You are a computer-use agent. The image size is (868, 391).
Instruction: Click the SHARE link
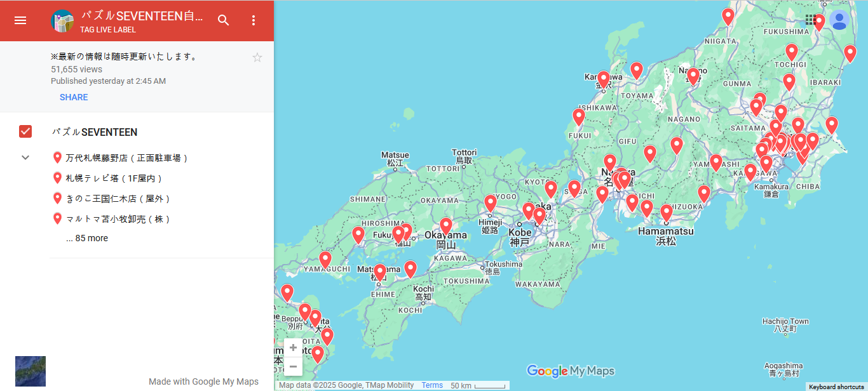coord(74,97)
